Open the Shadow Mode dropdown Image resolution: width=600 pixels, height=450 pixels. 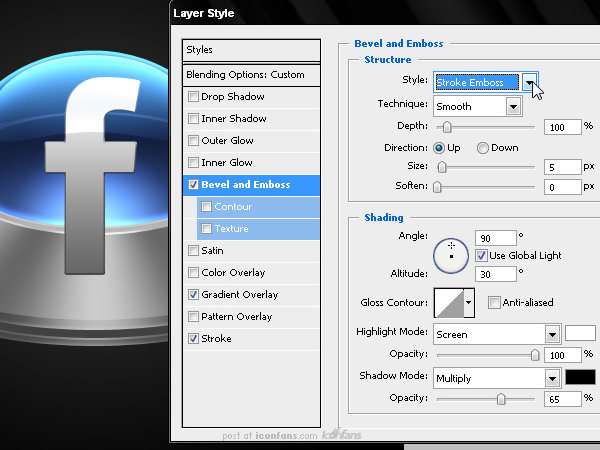tap(552, 378)
